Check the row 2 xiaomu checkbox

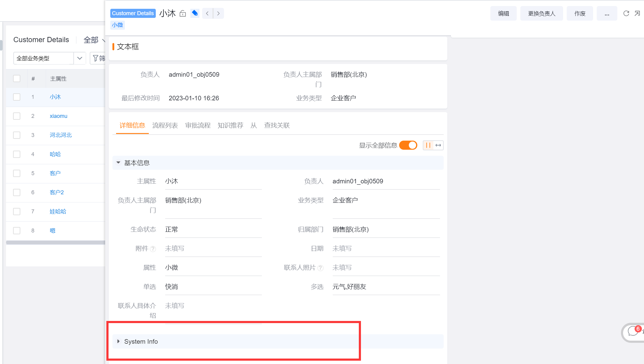[x=17, y=116]
